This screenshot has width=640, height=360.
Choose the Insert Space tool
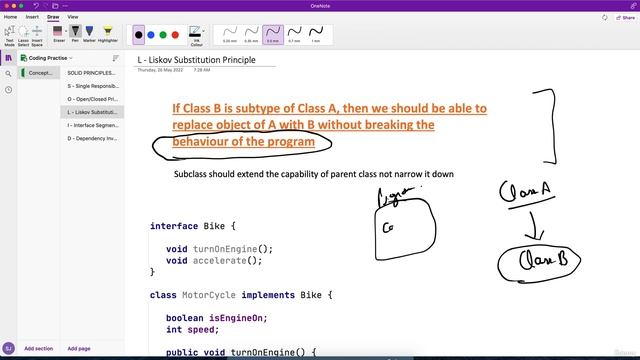click(x=37, y=35)
